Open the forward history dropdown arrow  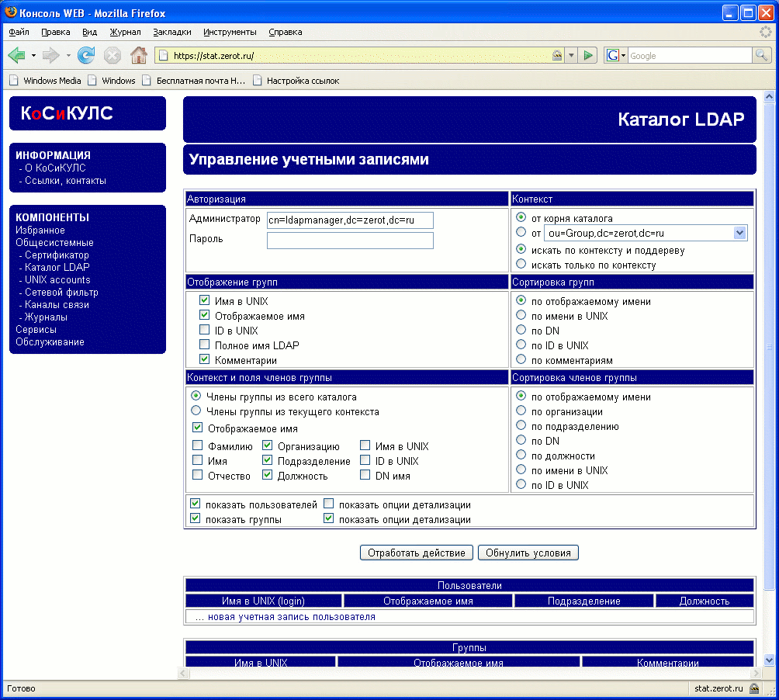tap(68, 56)
